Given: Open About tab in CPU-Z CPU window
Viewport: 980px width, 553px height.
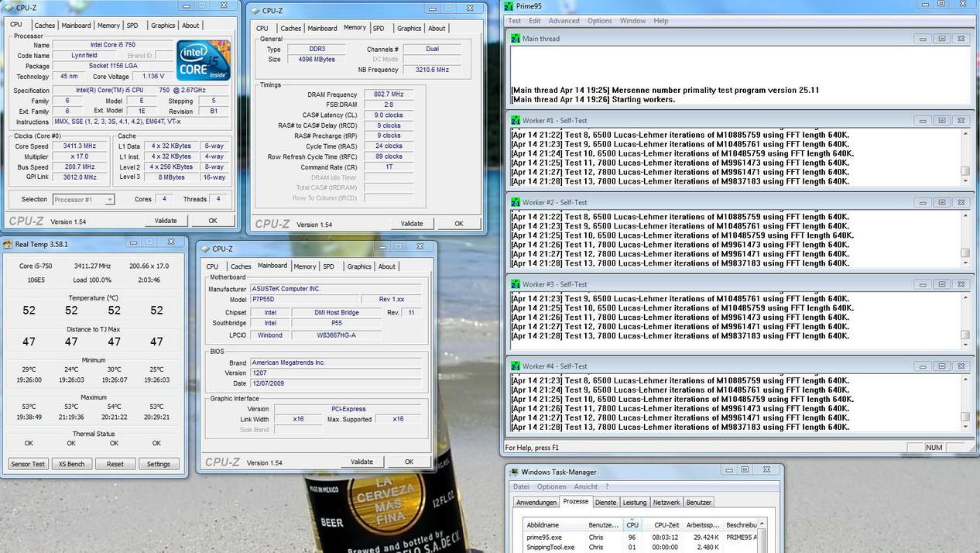Looking at the screenshot, I should click(190, 26).
